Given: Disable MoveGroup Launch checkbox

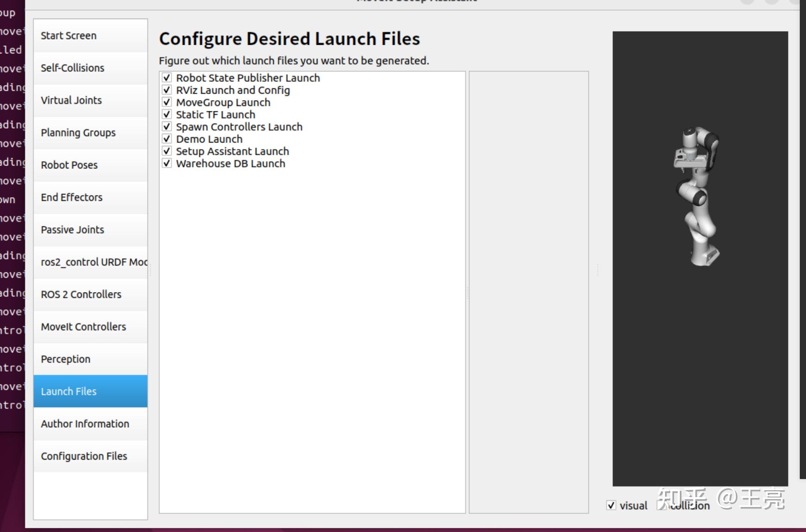Looking at the screenshot, I should point(166,102).
